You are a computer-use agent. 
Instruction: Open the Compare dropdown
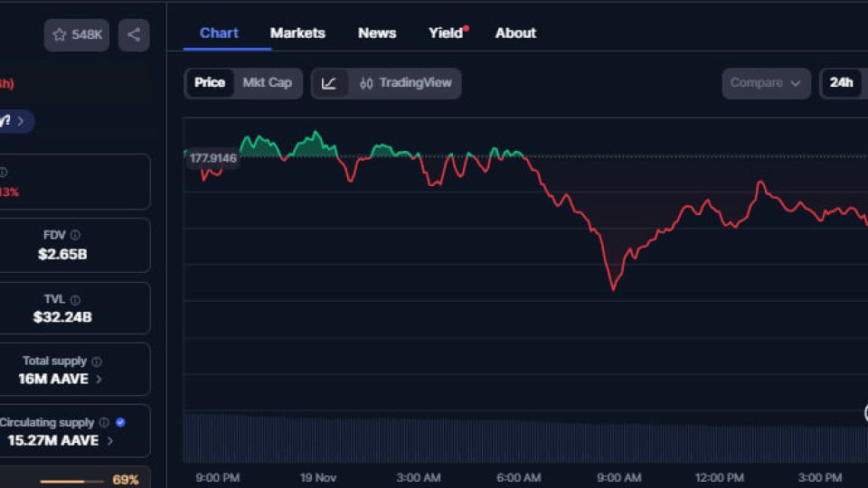(x=766, y=83)
